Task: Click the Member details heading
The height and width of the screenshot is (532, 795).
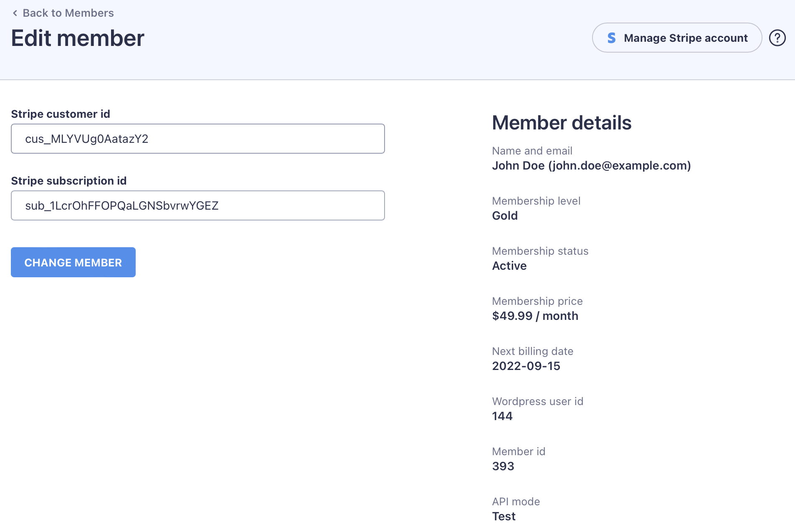Action: 562,123
